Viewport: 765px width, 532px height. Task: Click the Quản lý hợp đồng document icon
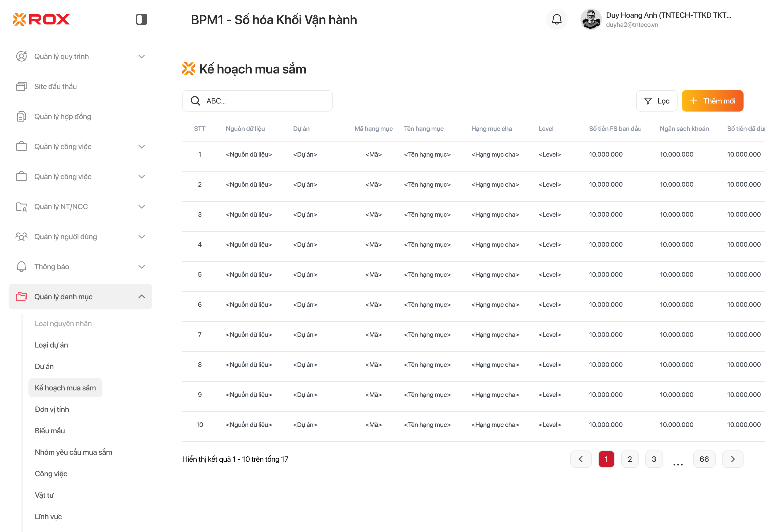click(21, 117)
